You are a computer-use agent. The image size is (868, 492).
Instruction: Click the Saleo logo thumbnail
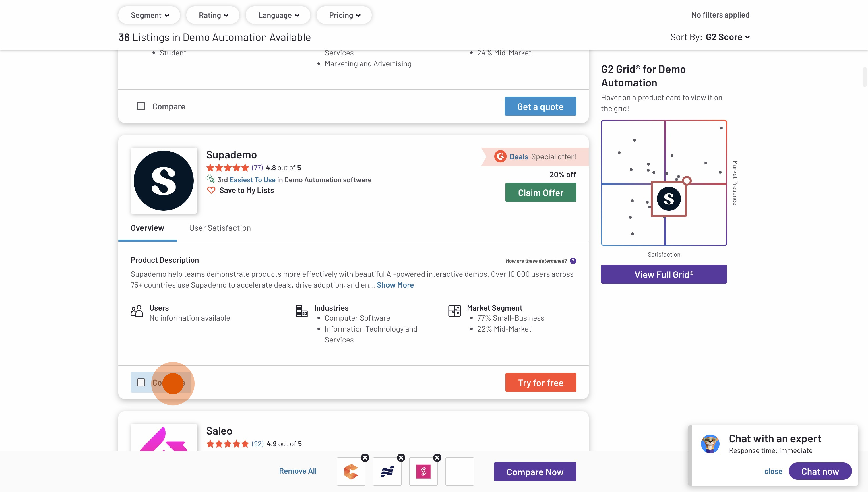coord(164,437)
